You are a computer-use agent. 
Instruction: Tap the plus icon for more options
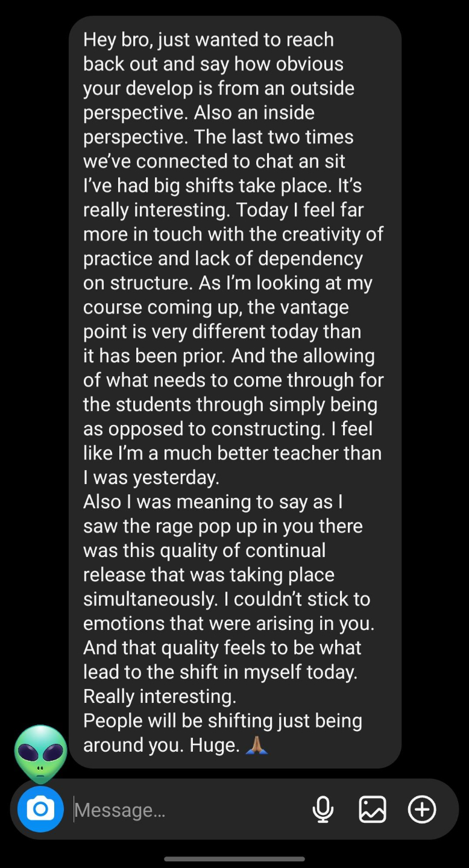(x=422, y=809)
